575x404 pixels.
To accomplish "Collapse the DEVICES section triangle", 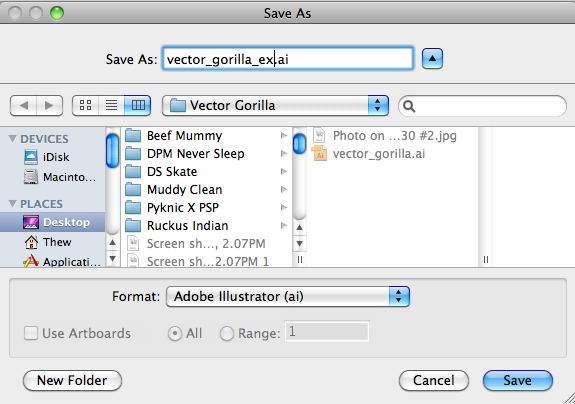I will tap(12, 139).
